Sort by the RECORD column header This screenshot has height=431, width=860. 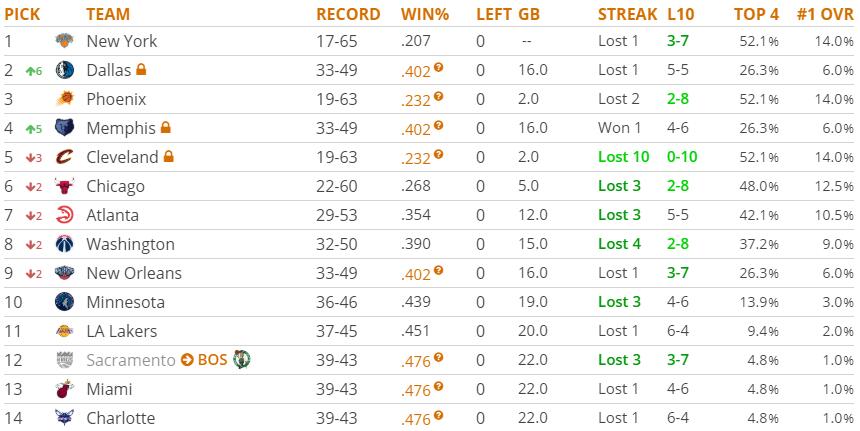click(348, 14)
